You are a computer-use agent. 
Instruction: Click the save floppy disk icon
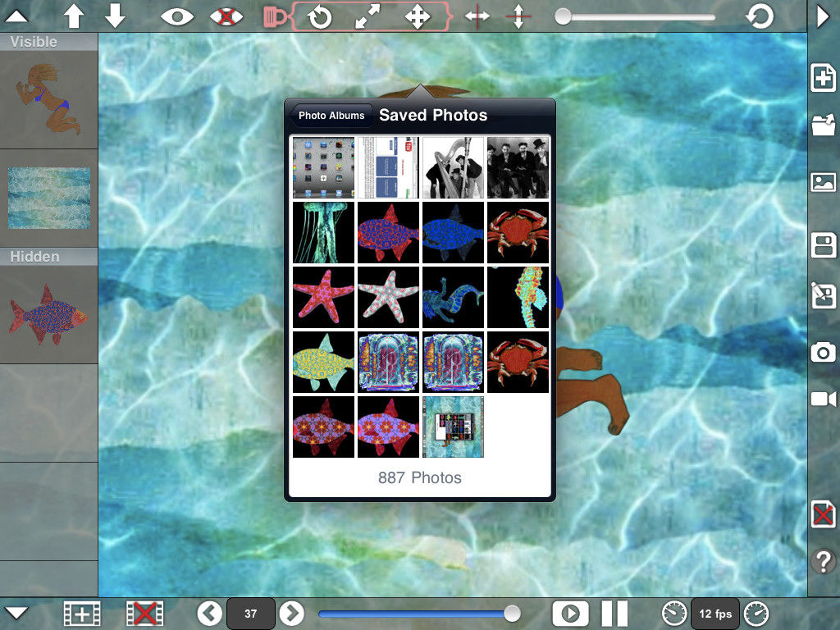823,245
